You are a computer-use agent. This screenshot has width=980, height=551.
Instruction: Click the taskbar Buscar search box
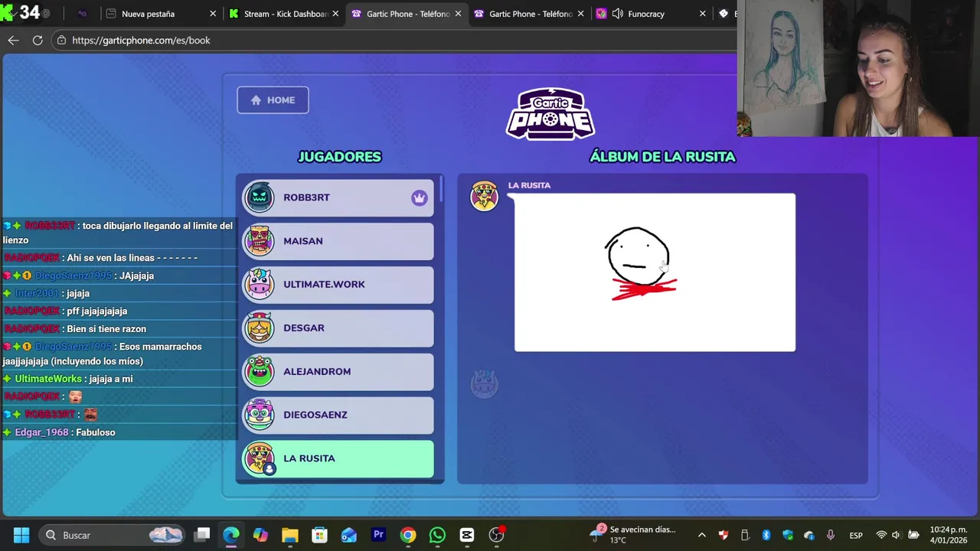(113, 535)
